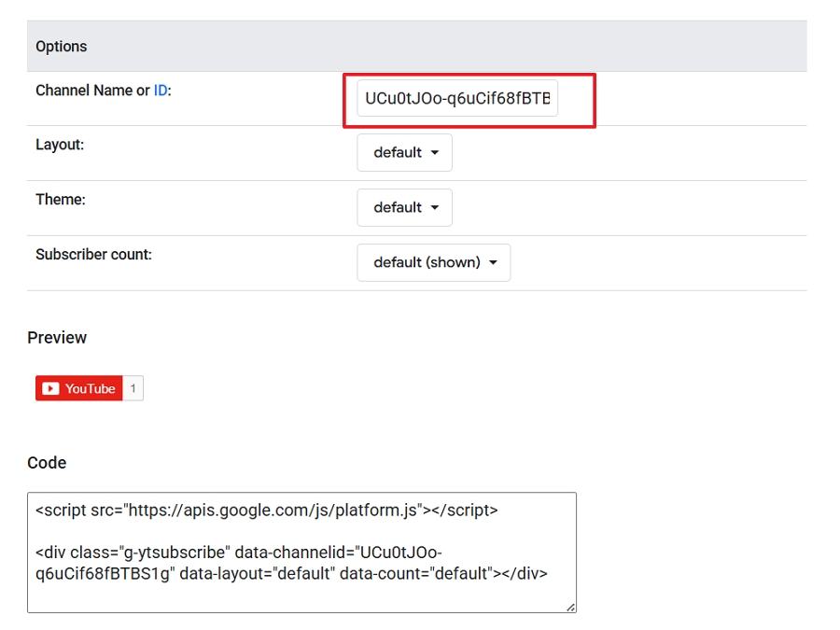Image resolution: width=840 pixels, height=630 pixels.
Task: Open the Subscriber count dropdown
Action: tap(433, 262)
